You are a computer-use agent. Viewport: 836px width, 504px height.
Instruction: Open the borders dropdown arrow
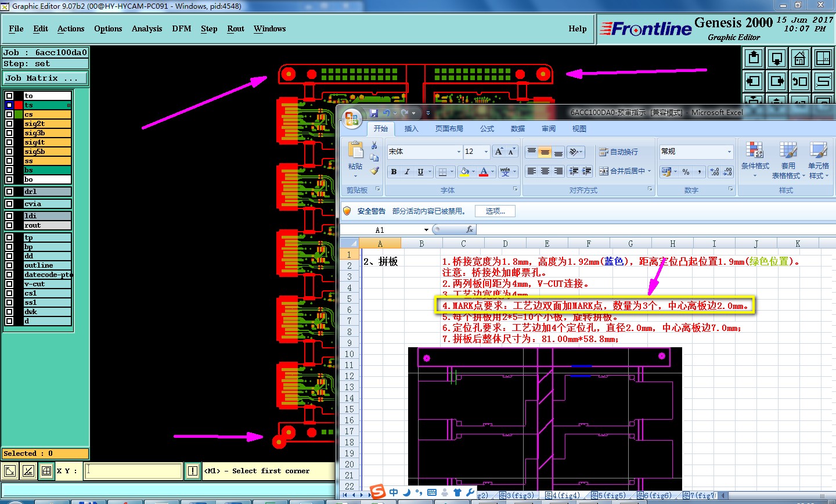tap(452, 172)
